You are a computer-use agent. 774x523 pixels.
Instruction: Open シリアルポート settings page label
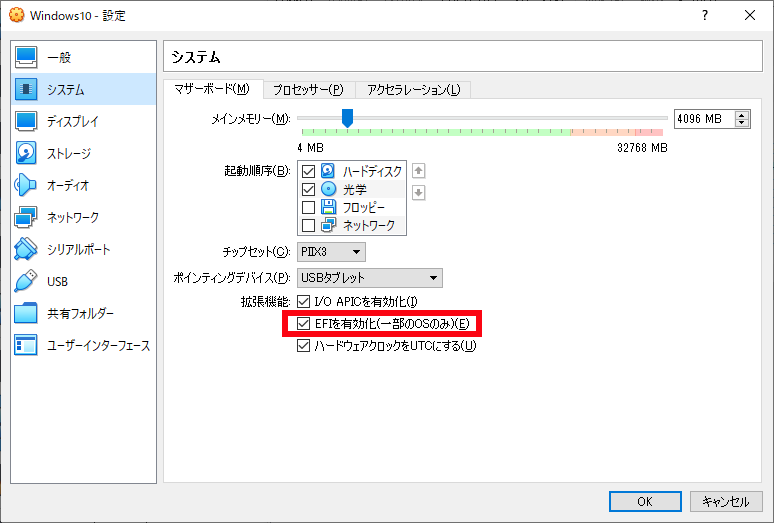click(78, 250)
